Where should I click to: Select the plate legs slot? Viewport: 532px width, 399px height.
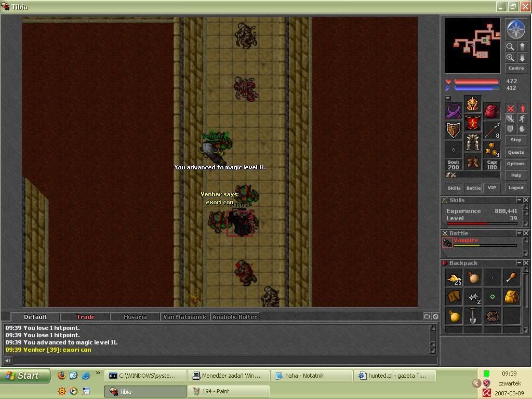pyautogui.click(x=472, y=143)
